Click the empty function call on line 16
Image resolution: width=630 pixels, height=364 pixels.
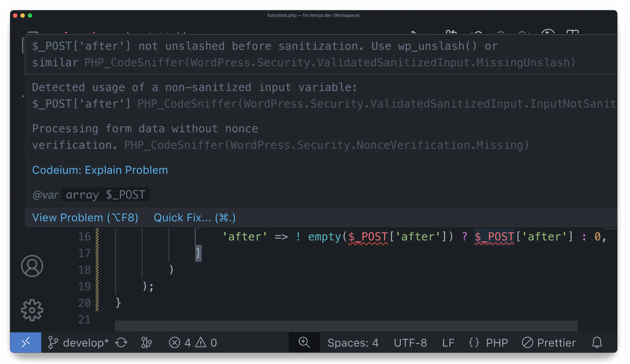coord(324,237)
